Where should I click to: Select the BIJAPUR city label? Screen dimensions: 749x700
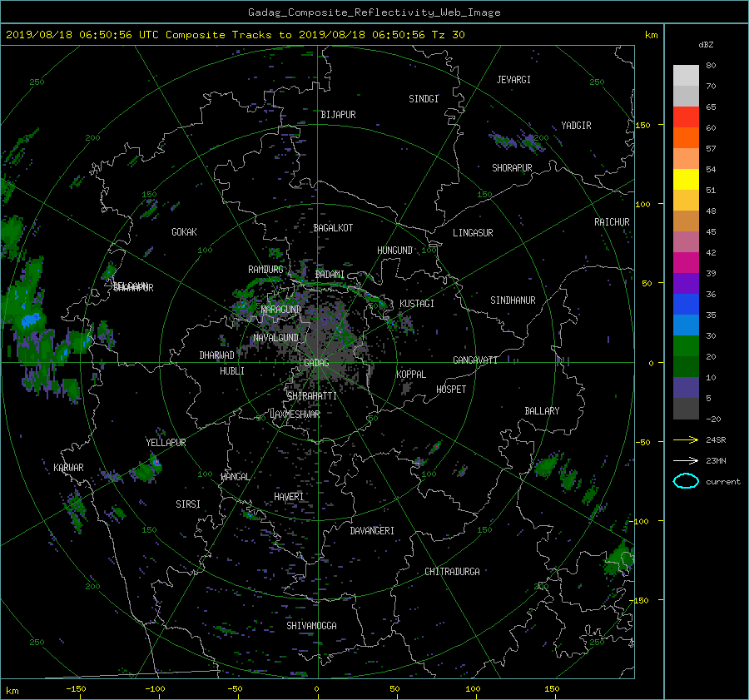click(x=338, y=115)
